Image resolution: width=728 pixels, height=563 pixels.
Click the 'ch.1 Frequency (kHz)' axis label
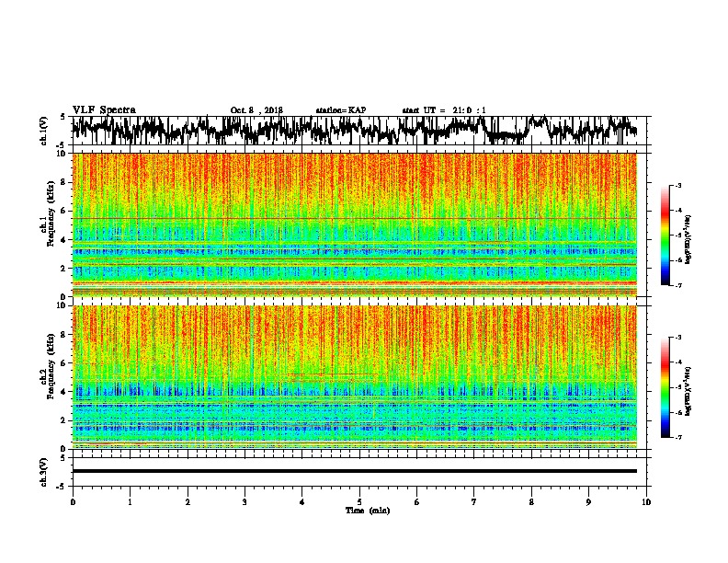point(47,213)
